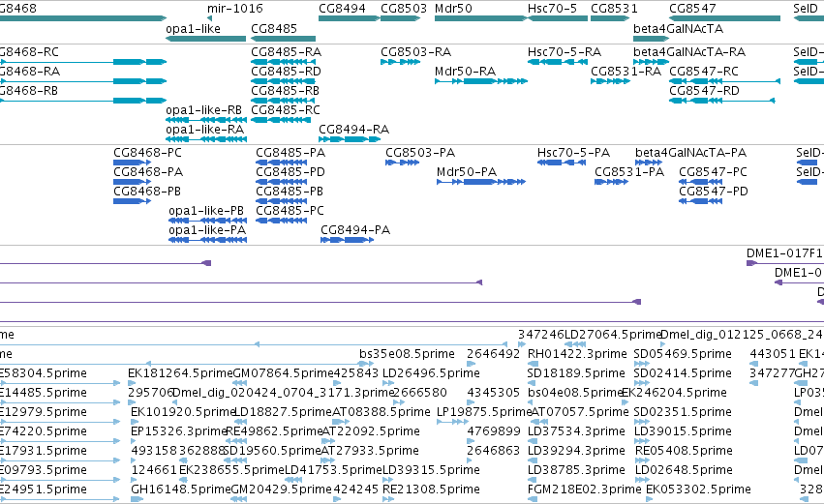Viewport: 824px width, 504px height.
Task: Click EST SD02414.5prime
Action: coord(683,373)
